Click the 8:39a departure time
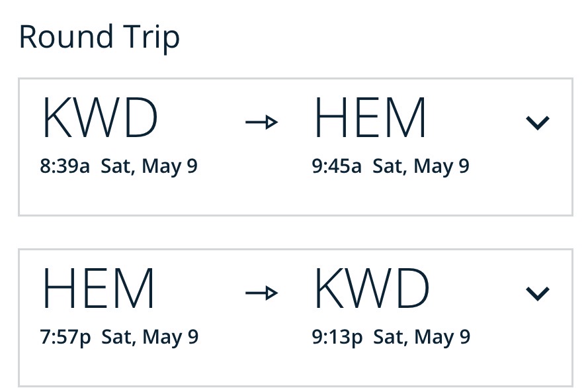The image size is (588, 388). click(x=65, y=166)
